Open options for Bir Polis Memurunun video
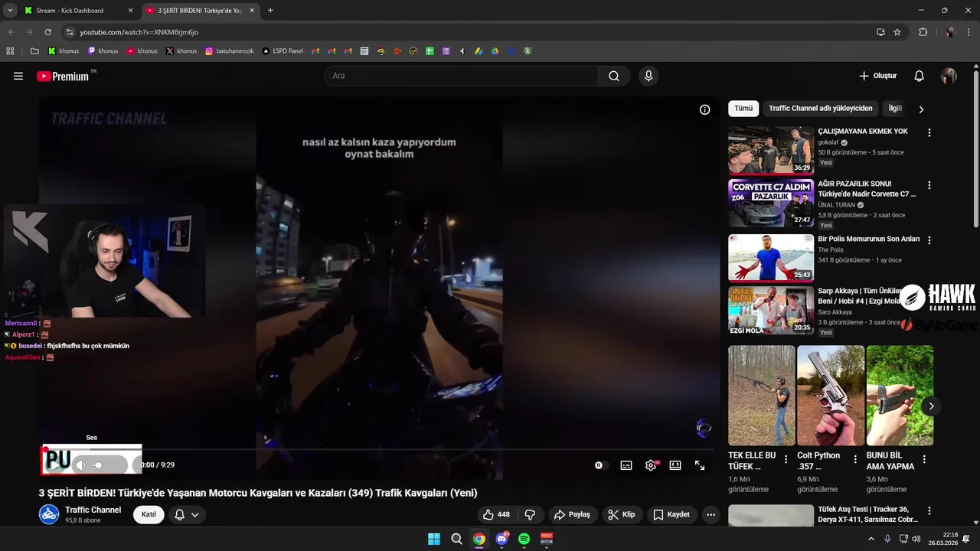Screen dimensions: 980x551 pos(929,240)
